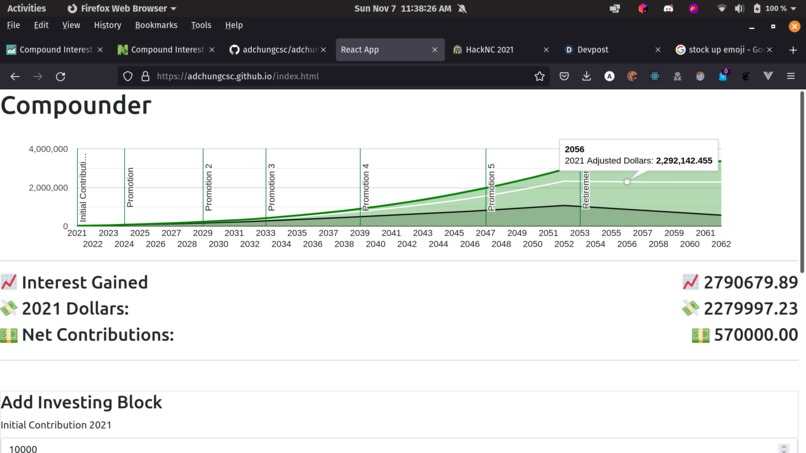Open the React DevTools extension icon

click(654, 76)
